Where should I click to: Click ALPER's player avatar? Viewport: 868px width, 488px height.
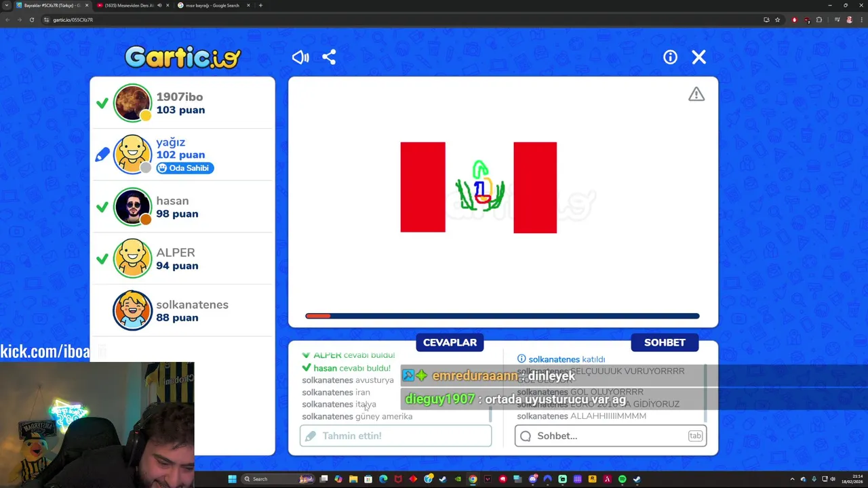[132, 259]
